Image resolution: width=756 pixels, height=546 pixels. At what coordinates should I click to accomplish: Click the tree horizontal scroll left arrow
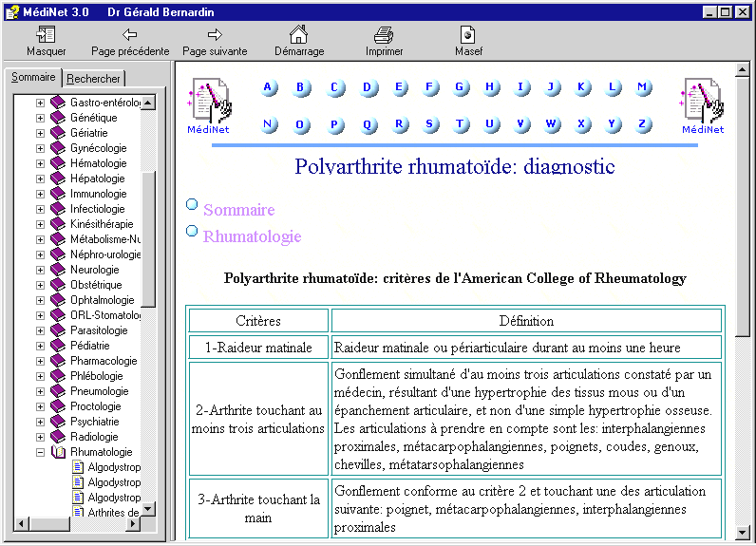click(x=21, y=524)
